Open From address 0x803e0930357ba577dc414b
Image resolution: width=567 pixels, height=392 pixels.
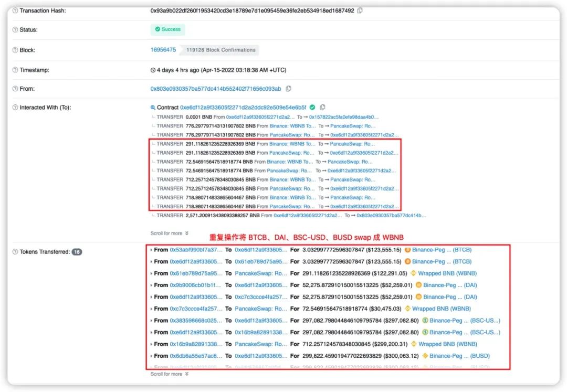click(216, 89)
